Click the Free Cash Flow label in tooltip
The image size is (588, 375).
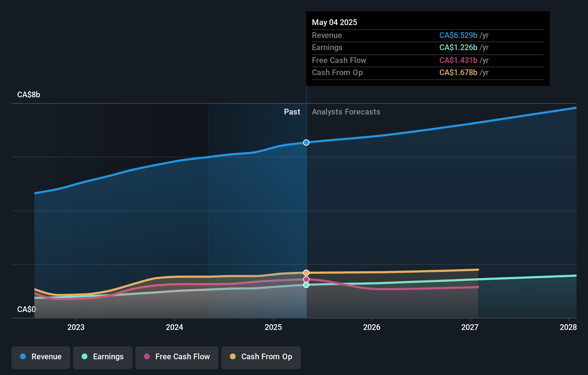339,60
